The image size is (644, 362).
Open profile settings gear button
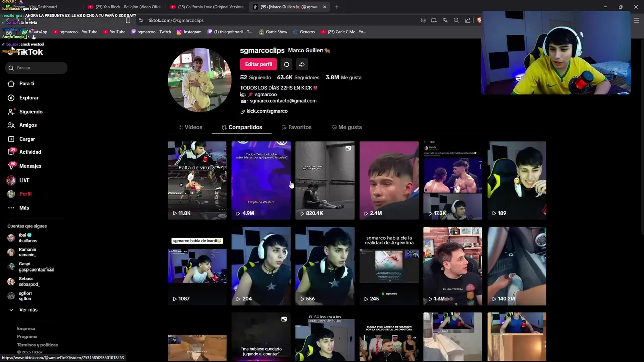coord(286,64)
